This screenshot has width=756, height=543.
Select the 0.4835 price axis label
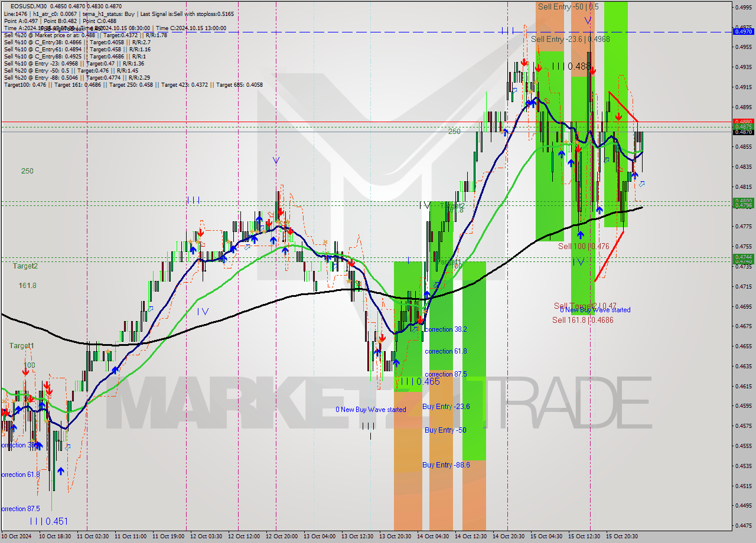pyautogui.click(x=742, y=167)
